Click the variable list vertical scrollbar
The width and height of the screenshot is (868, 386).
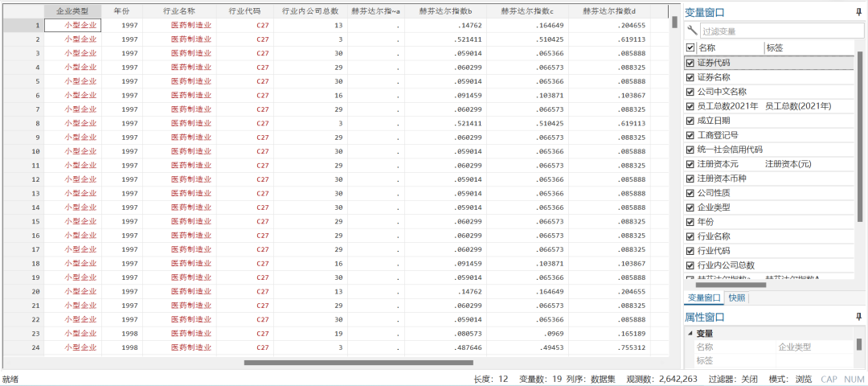(860, 136)
